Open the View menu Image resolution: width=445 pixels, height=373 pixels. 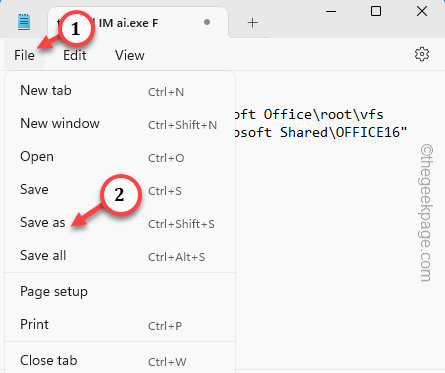[130, 55]
